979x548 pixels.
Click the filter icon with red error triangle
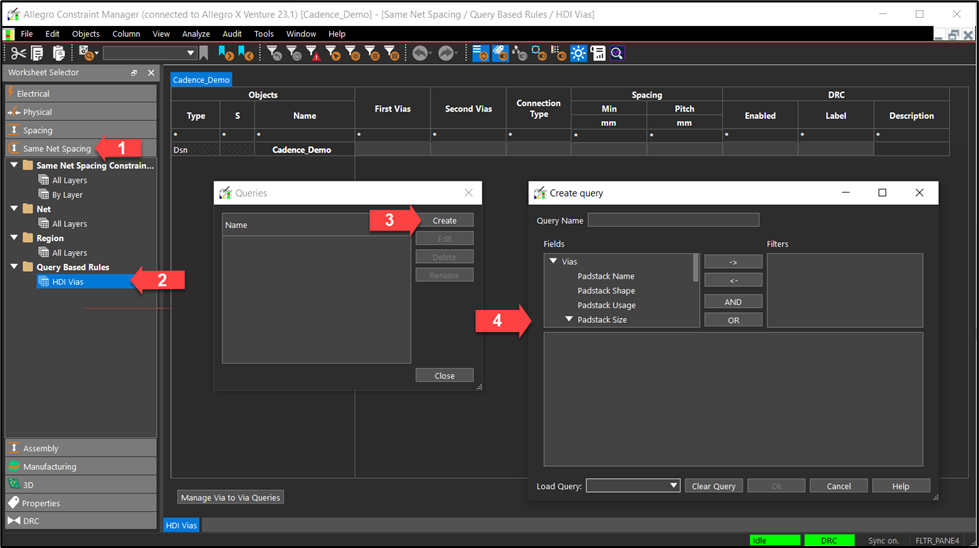point(313,54)
